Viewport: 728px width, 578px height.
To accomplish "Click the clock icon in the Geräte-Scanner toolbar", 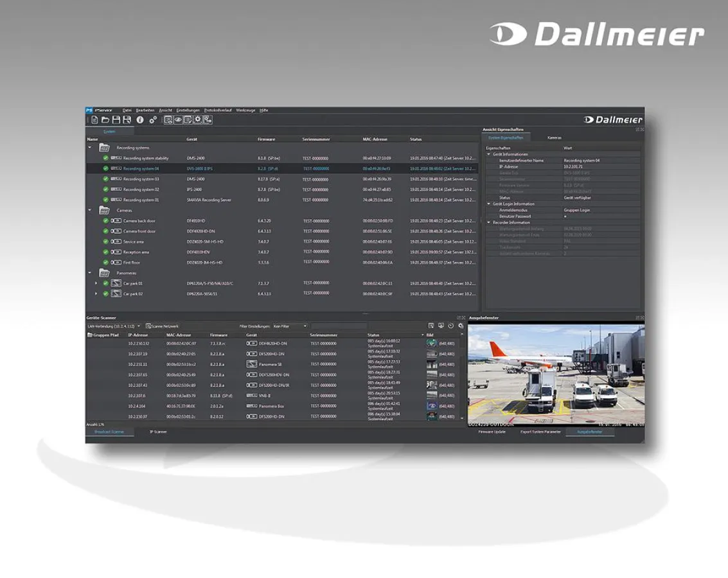I will coord(450,326).
